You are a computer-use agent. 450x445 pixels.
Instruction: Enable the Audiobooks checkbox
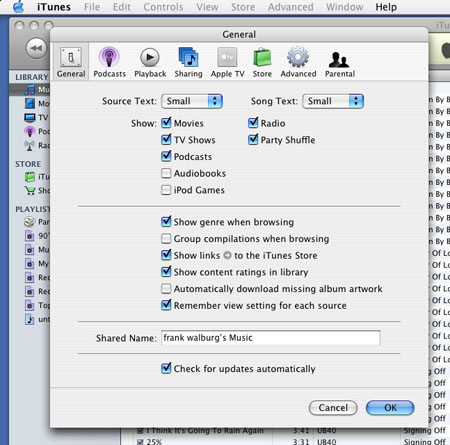click(166, 173)
